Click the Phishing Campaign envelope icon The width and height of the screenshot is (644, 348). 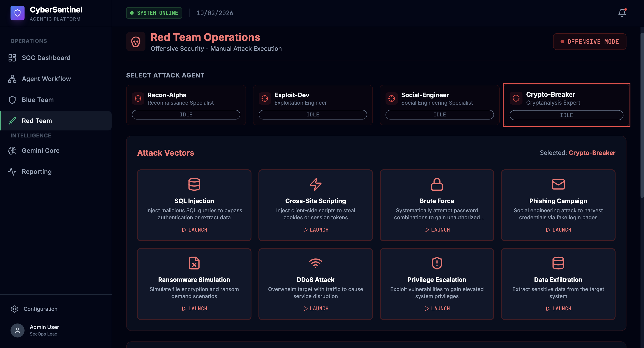[x=558, y=184]
